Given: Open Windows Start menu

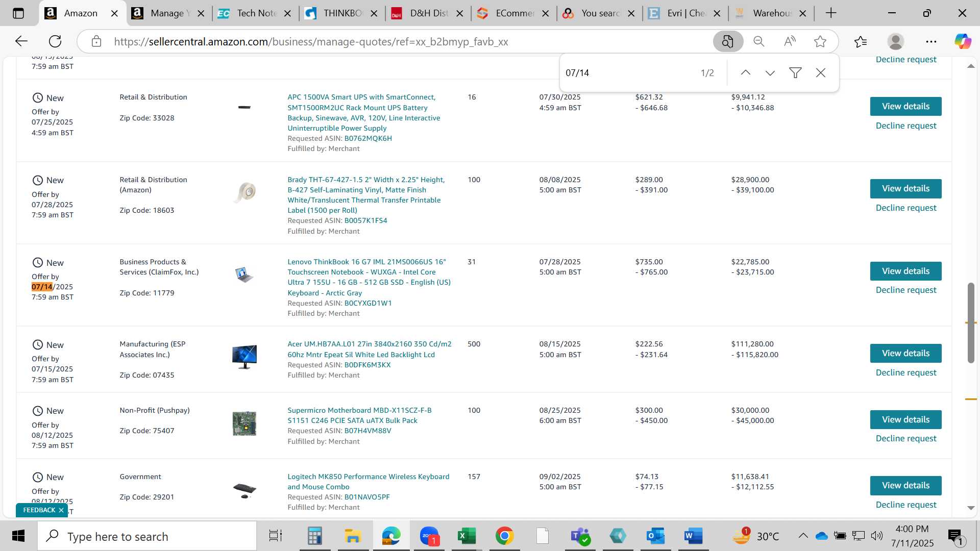Looking at the screenshot, I should (x=18, y=536).
